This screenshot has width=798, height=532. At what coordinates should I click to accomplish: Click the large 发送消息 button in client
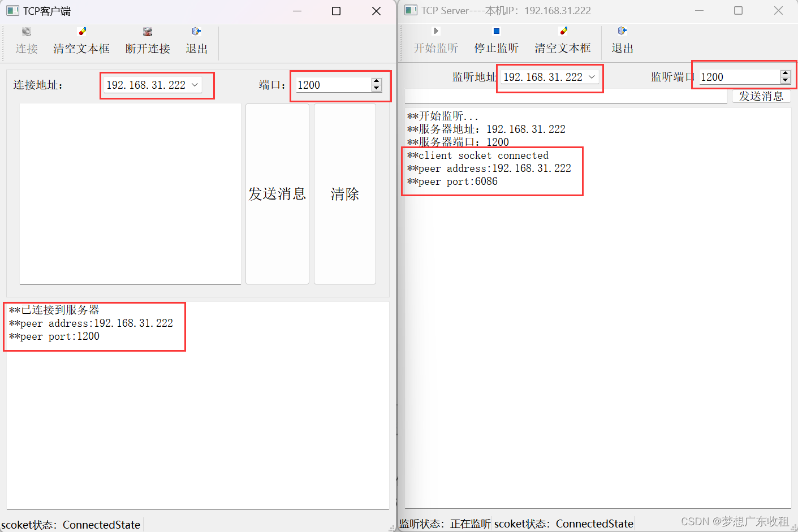pos(277,194)
